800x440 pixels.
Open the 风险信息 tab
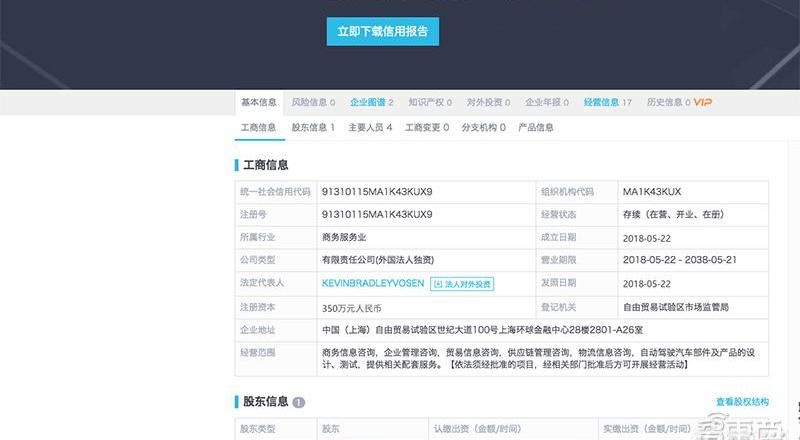(x=312, y=102)
